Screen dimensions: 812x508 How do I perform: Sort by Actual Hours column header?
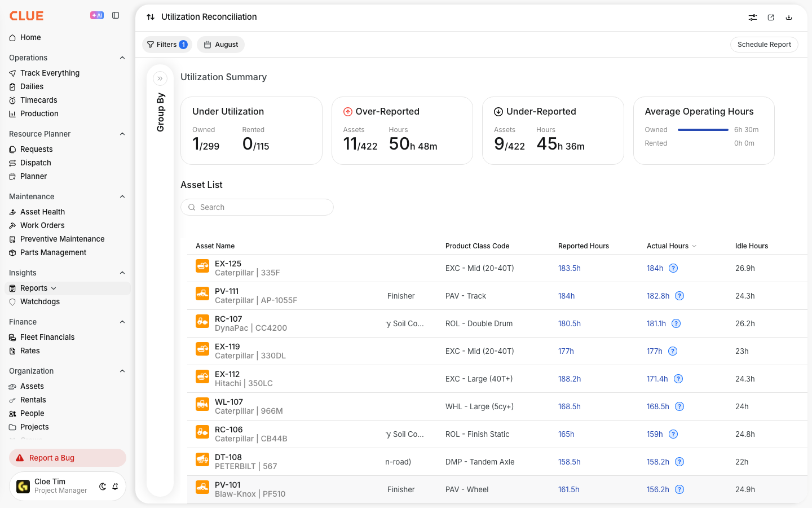point(672,246)
